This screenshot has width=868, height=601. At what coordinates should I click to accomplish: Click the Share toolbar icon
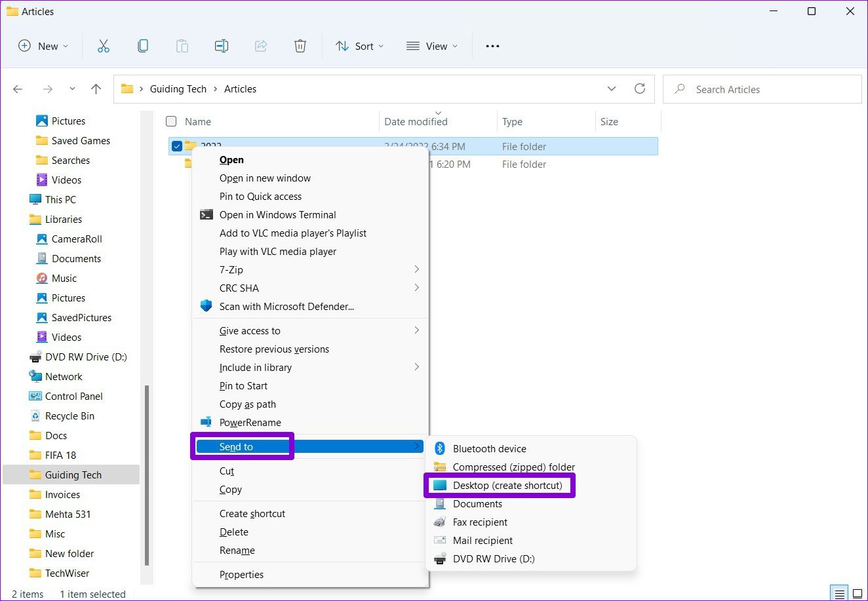pos(261,46)
